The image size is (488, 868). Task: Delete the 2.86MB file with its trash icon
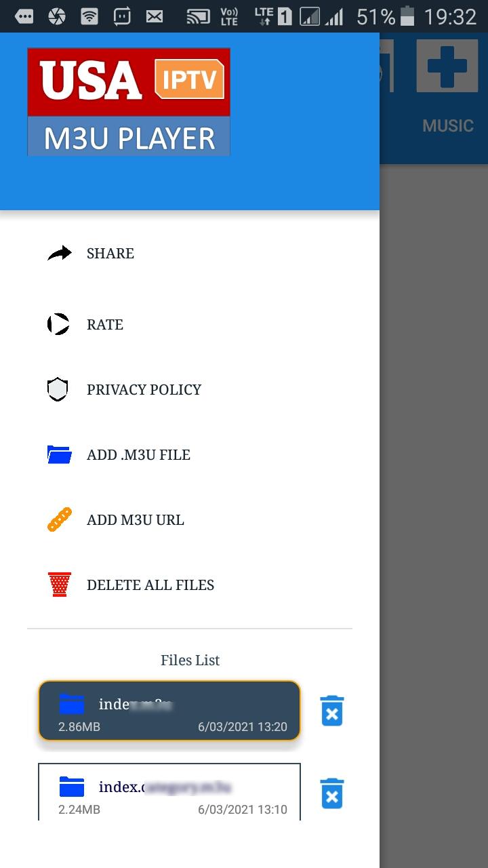coord(332,711)
